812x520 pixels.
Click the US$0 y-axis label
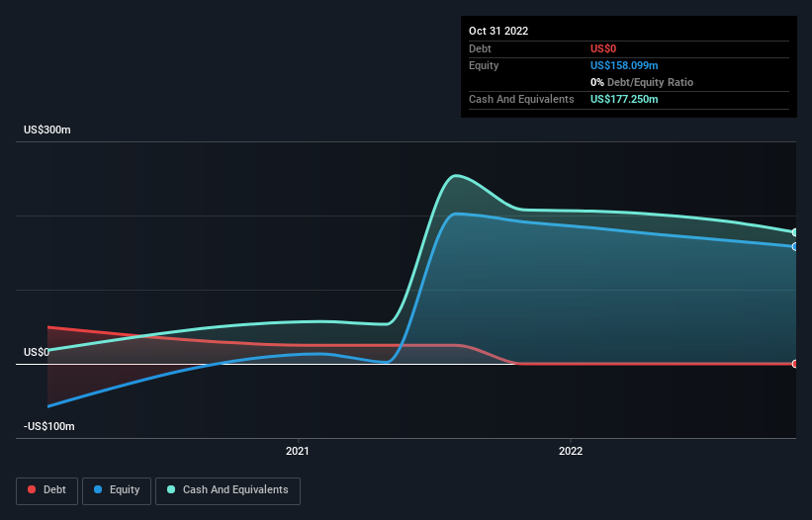37,352
